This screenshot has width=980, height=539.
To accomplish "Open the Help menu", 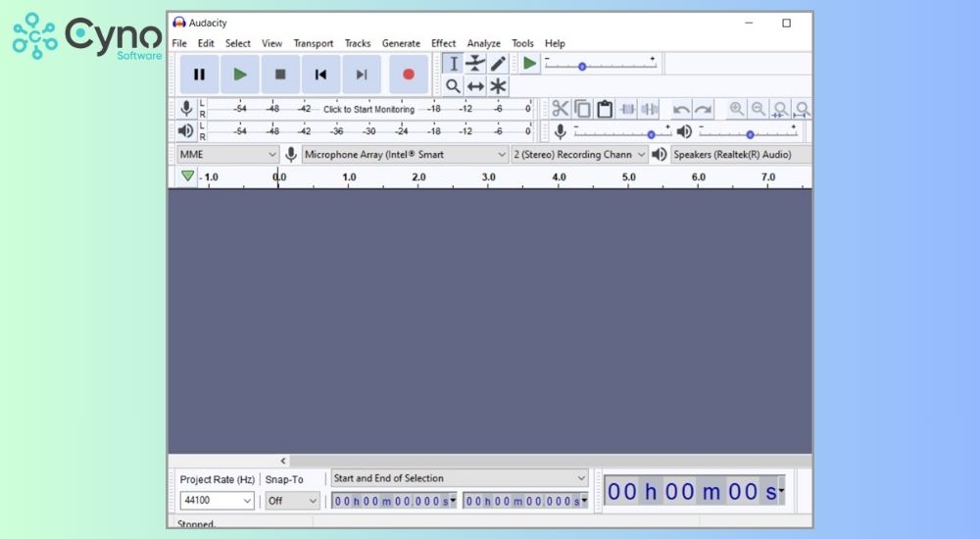I will [555, 43].
